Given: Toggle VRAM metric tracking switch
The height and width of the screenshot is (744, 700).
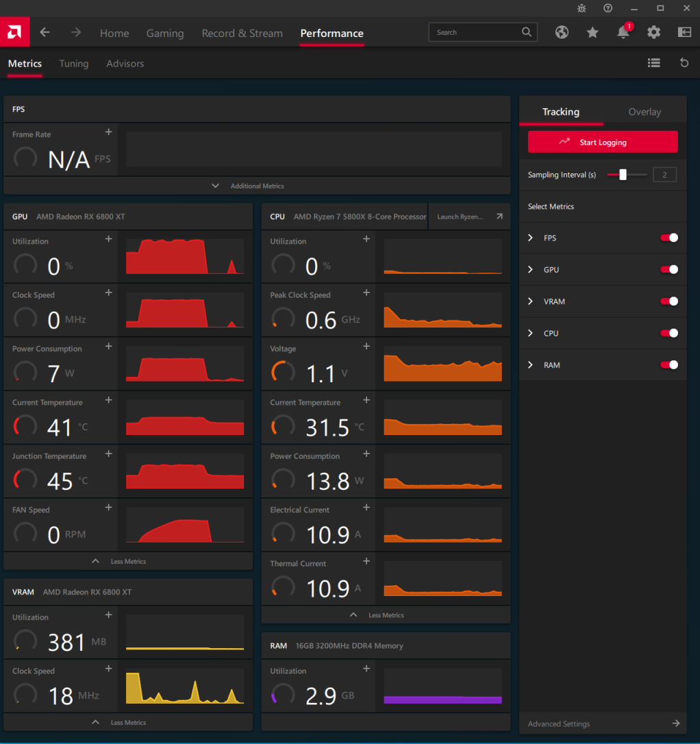Looking at the screenshot, I should point(669,301).
